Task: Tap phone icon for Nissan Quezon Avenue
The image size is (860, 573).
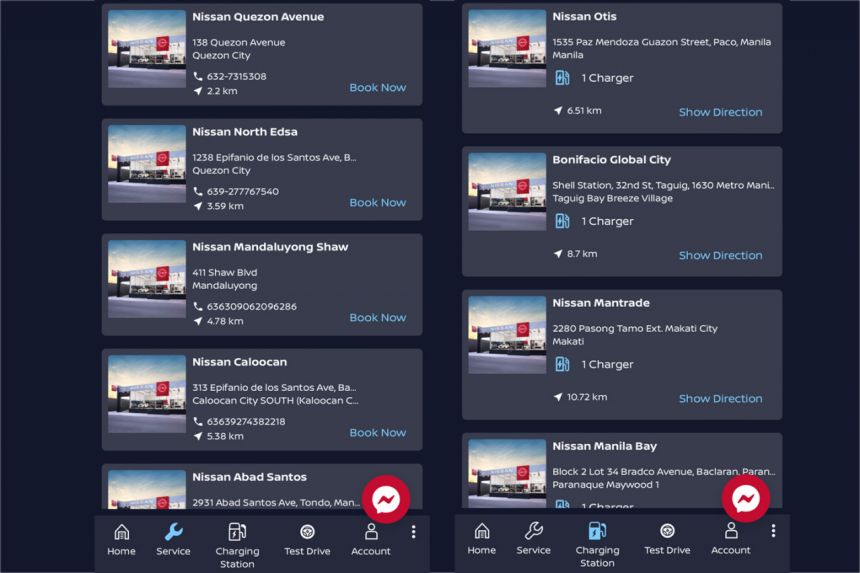Action: click(x=198, y=76)
